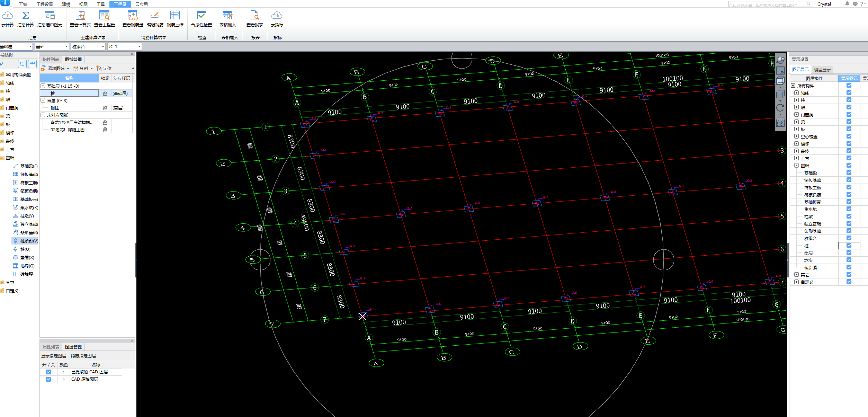Toggle 梁 display checkbox
The width and height of the screenshot is (868, 417).
point(849,122)
